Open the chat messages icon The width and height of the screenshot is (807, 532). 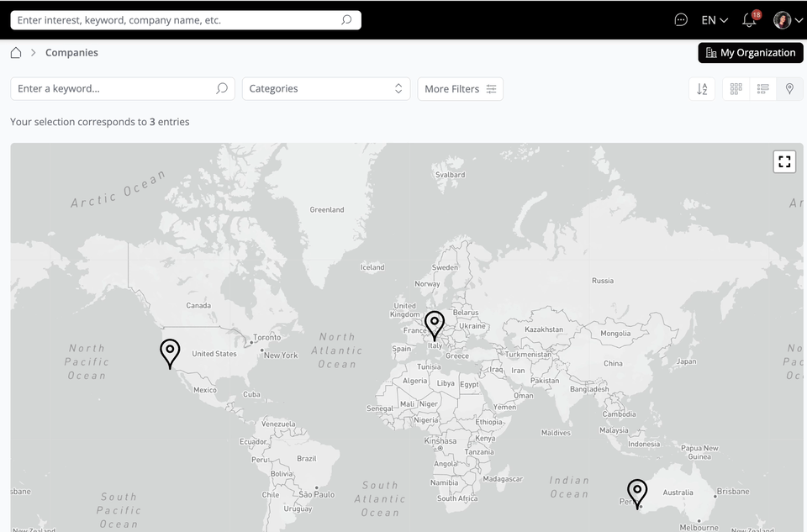click(x=681, y=20)
